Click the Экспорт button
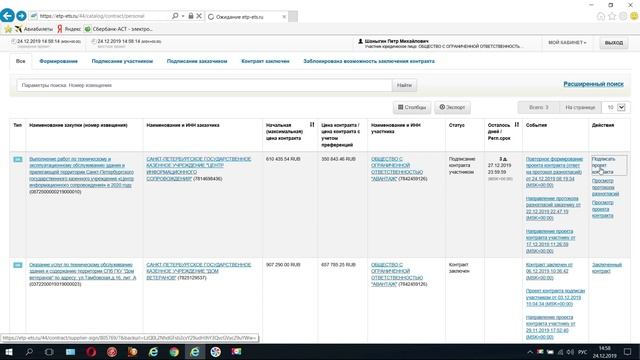 (x=452, y=107)
